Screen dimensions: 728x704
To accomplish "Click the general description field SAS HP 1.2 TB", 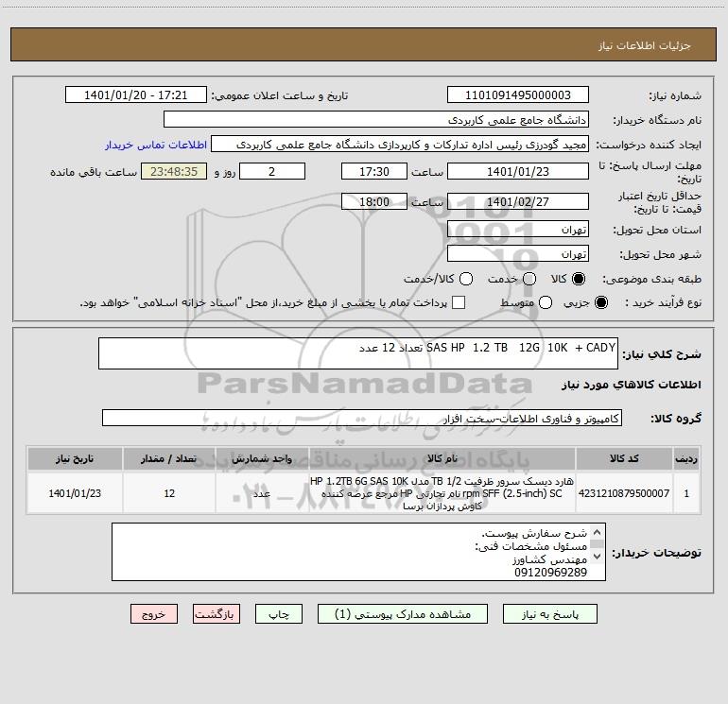I will tap(358, 353).
